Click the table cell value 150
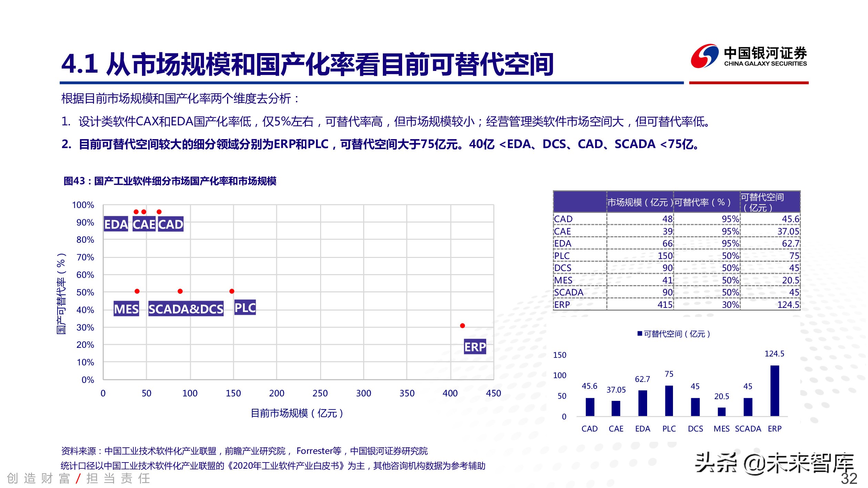Image resolution: width=868 pixels, height=488 pixels. coord(665,256)
